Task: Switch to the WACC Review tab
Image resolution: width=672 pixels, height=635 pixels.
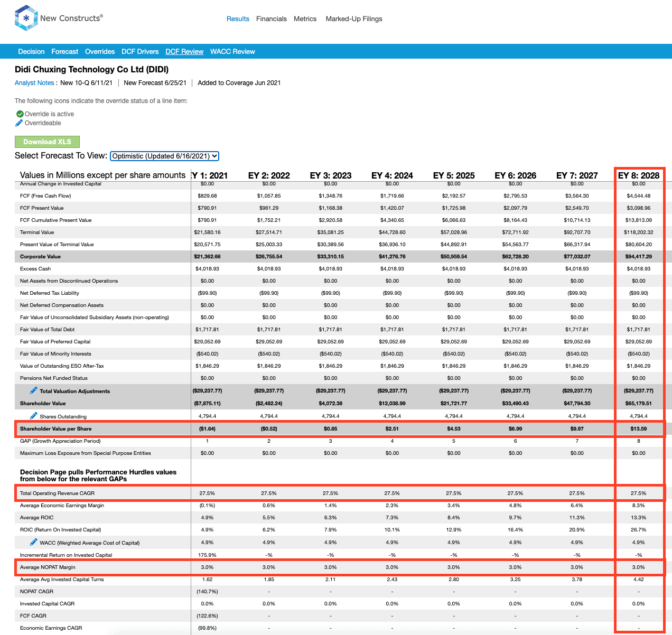Action: pos(232,52)
